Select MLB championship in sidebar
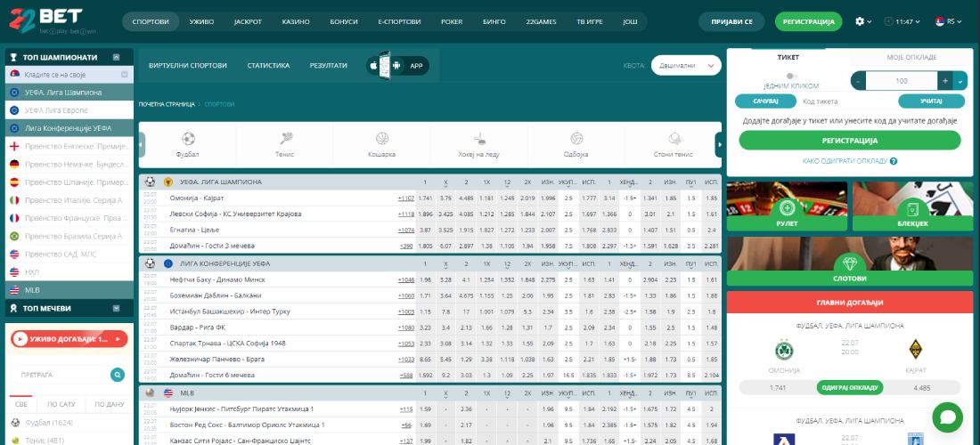 click(69, 290)
